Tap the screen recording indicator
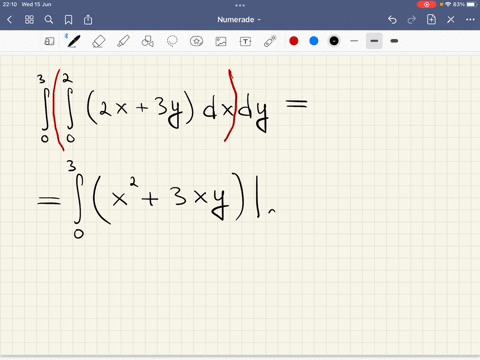480x360 pixels. tap(426, 4)
